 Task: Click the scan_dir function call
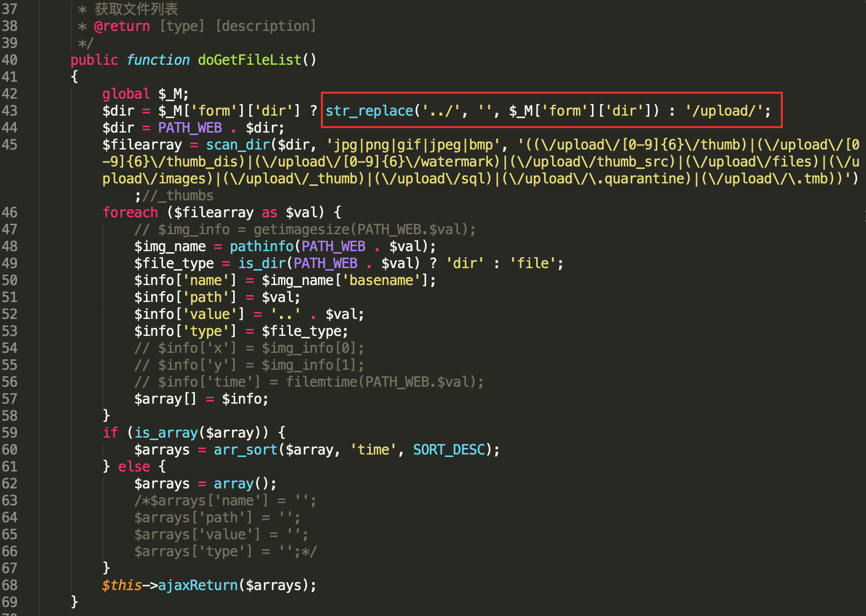coord(238,145)
